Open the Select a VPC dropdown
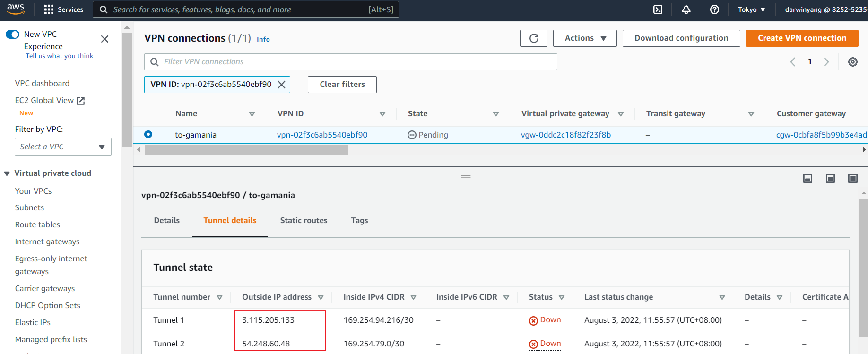868x354 pixels. [x=63, y=147]
